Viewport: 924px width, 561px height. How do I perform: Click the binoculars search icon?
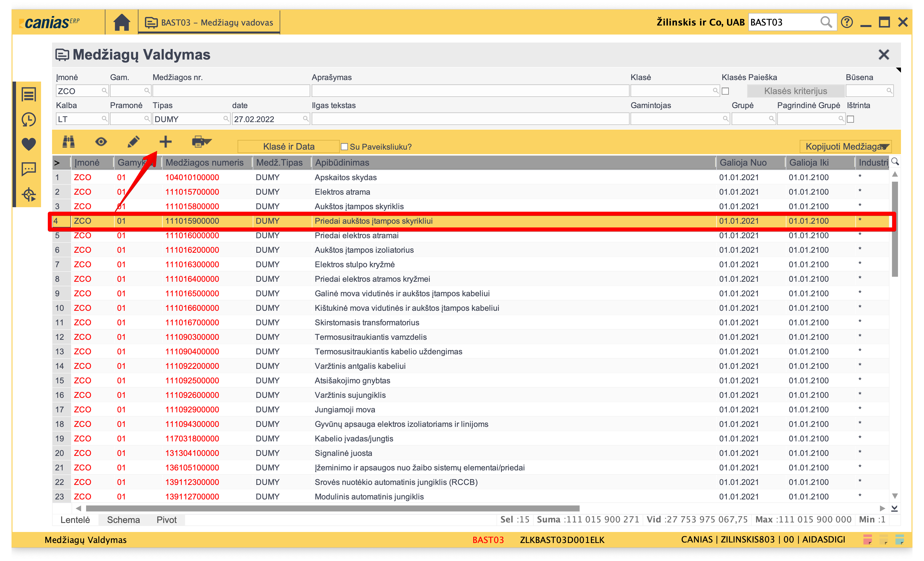(69, 142)
